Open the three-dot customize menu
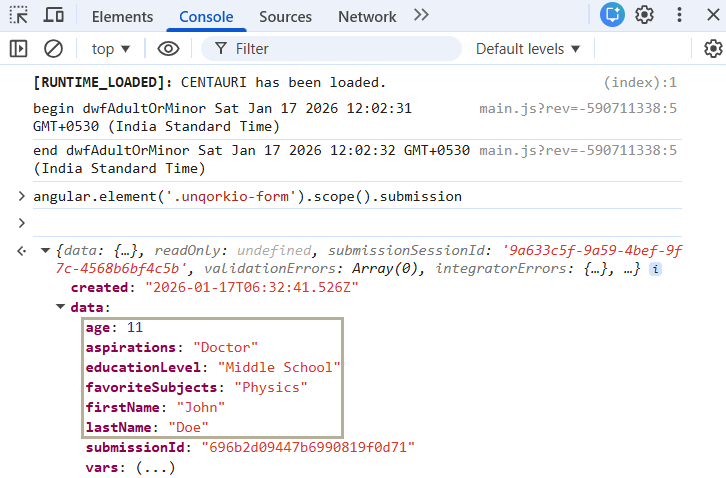Viewport: 726px width, 478px height. click(679, 15)
